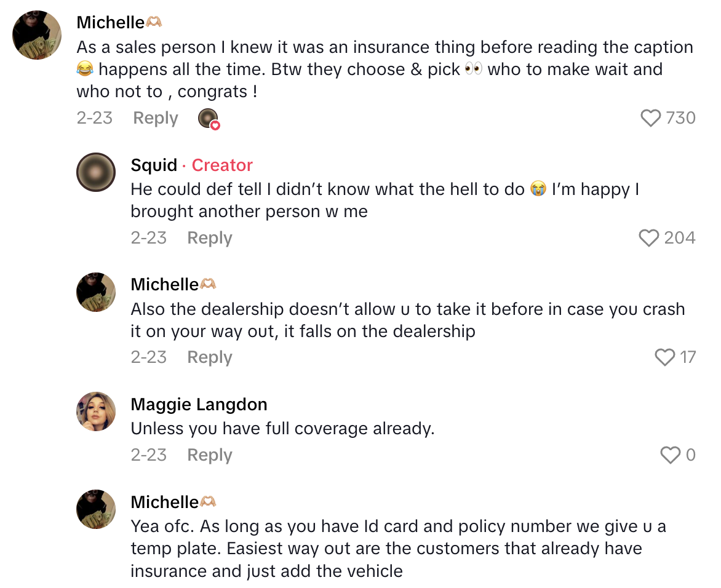Like Maggie Langdon's full coverage comment

[670, 455]
